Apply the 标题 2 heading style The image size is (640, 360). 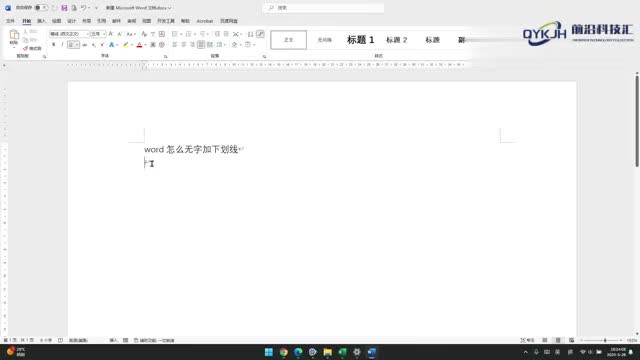coord(397,40)
